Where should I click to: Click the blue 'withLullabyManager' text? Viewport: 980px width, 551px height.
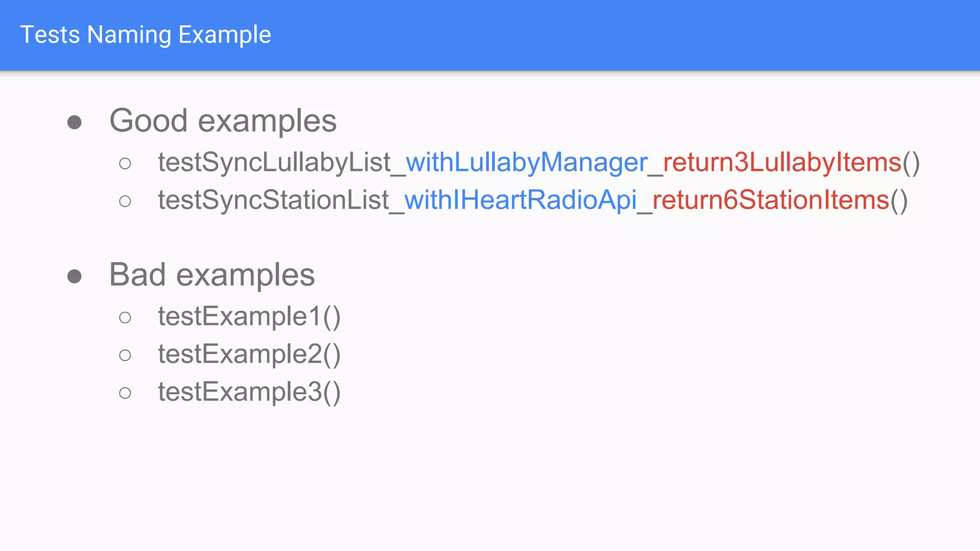point(526,163)
